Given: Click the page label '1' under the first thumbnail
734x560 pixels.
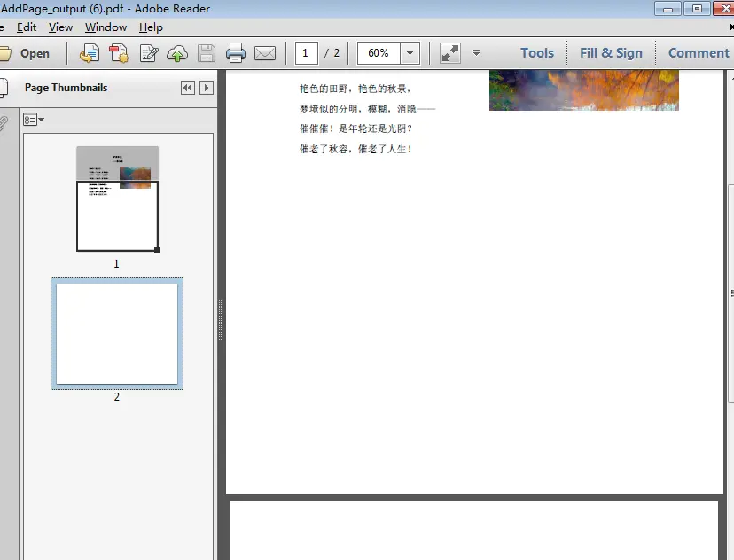Looking at the screenshot, I should pyautogui.click(x=116, y=264).
